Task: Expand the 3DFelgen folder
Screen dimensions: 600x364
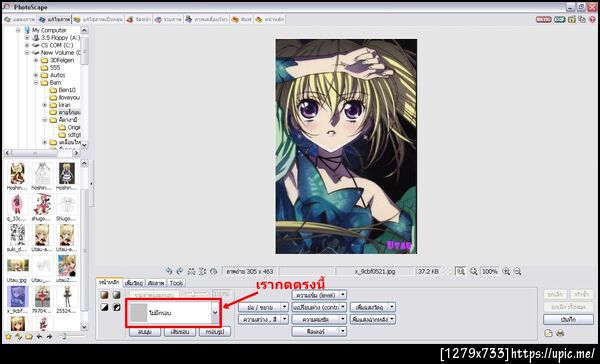Action: (x=36, y=60)
